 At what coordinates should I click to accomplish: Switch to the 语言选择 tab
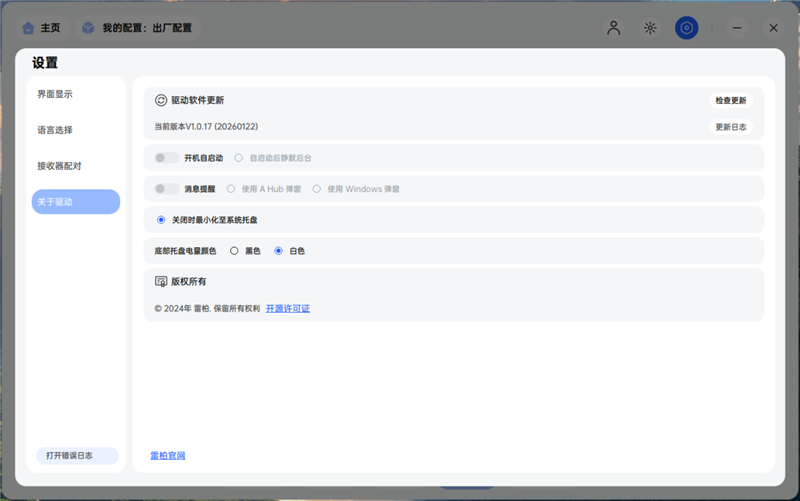[55, 130]
